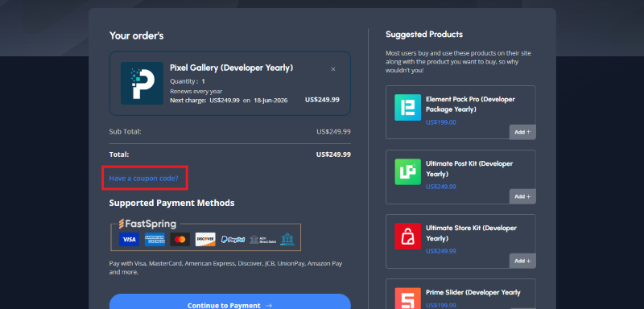Image resolution: width=644 pixels, height=309 pixels.
Task: Click the Discover card icon
Action: [x=205, y=239]
